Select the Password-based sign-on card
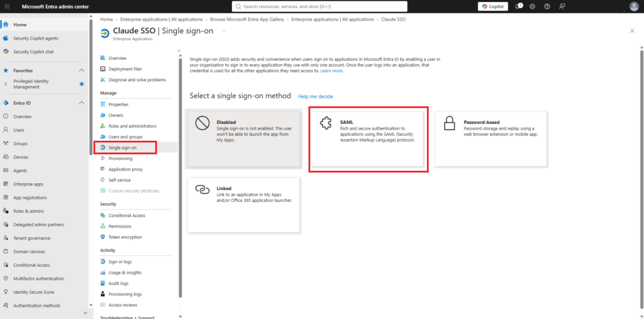Viewport: 644px width, 319px height. pos(491,139)
